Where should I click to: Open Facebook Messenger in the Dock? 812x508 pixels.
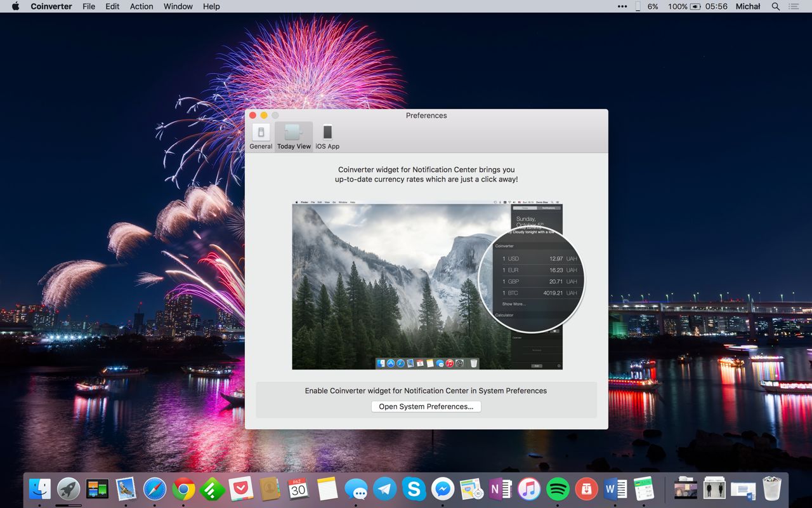click(x=443, y=489)
